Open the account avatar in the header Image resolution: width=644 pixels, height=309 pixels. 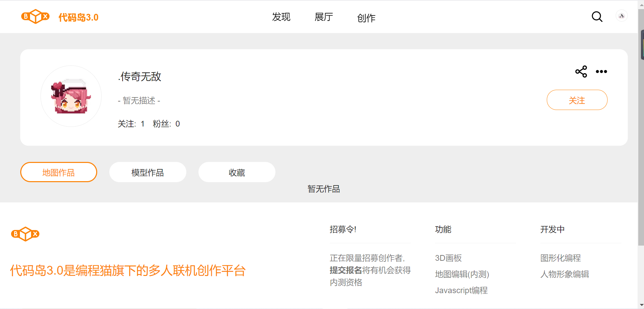point(622,16)
